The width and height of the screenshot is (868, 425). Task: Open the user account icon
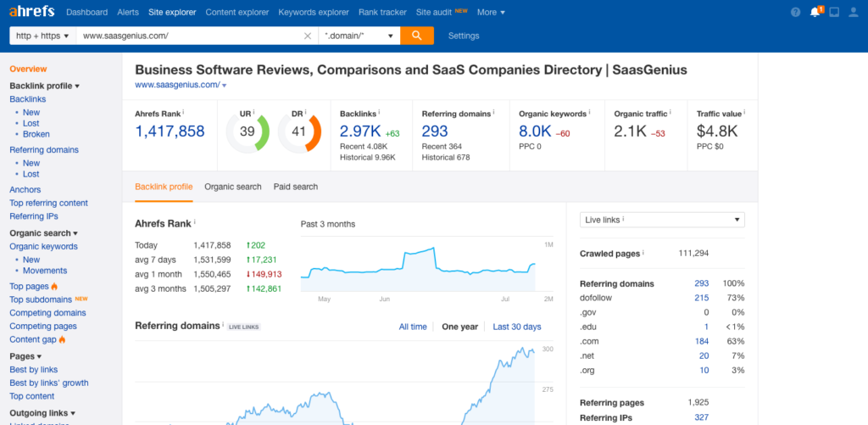pos(853,12)
